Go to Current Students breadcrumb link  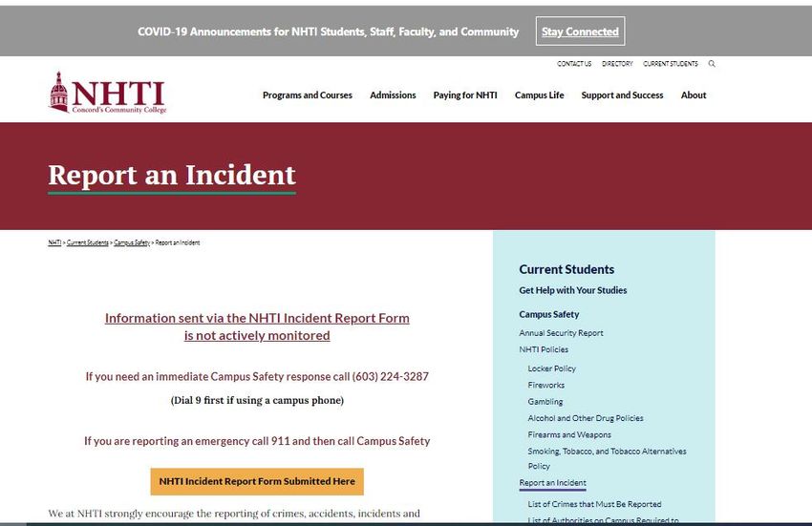[x=88, y=242]
